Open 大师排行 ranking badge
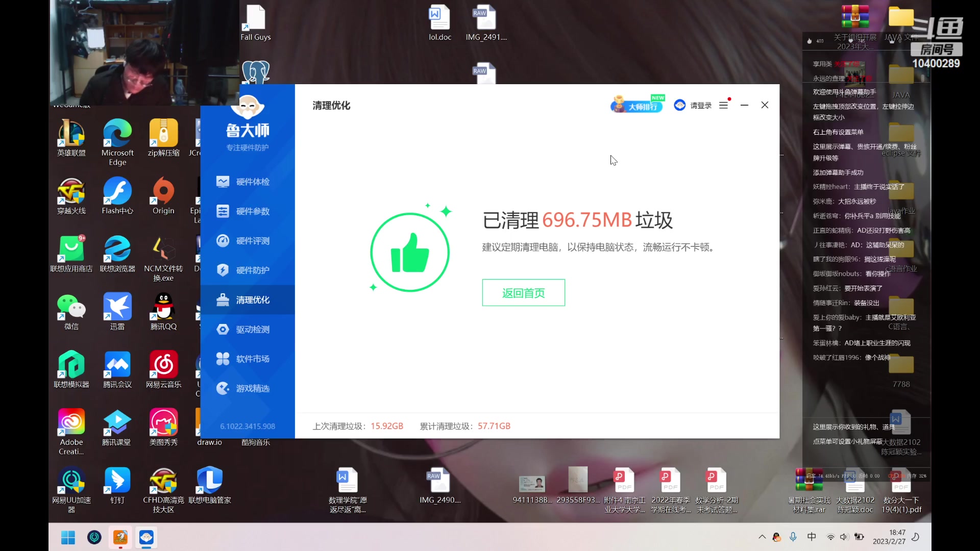 638,104
